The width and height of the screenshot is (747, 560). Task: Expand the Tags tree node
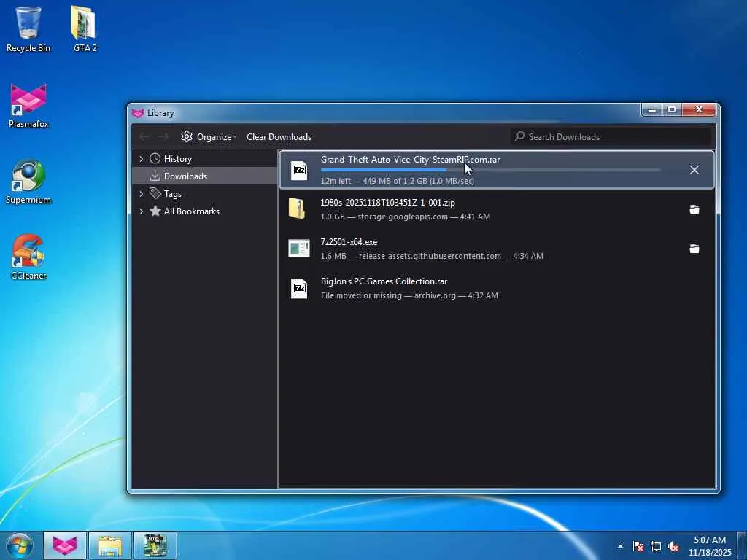pyautogui.click(x=141, y=193)
